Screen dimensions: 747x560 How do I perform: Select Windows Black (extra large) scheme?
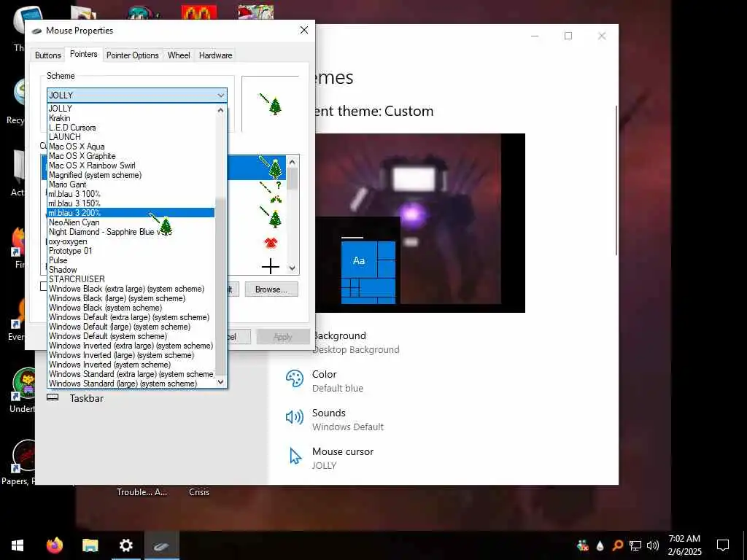point(131,289)
